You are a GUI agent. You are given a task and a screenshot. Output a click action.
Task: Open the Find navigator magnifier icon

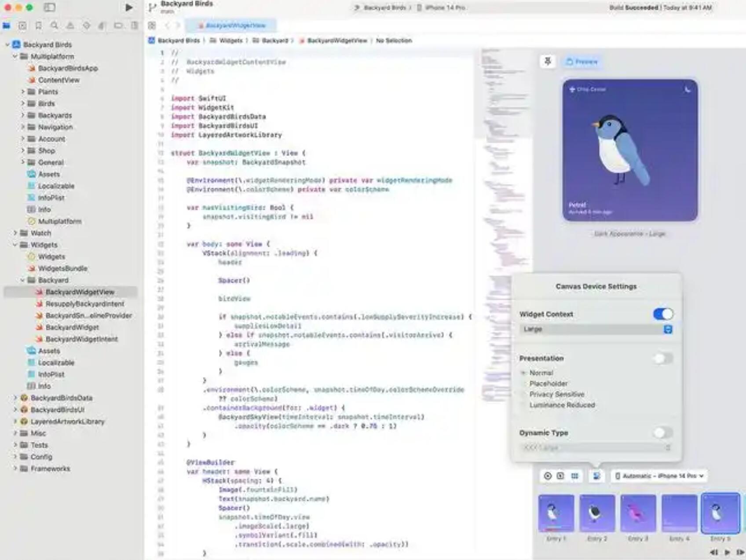(x=54, y=26)
